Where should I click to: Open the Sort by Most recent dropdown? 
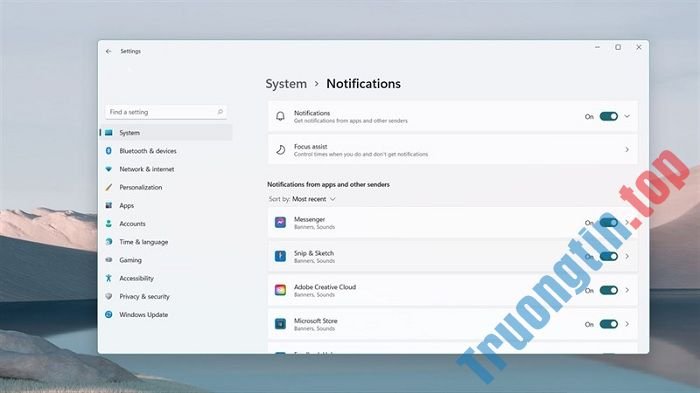(314, 199)
